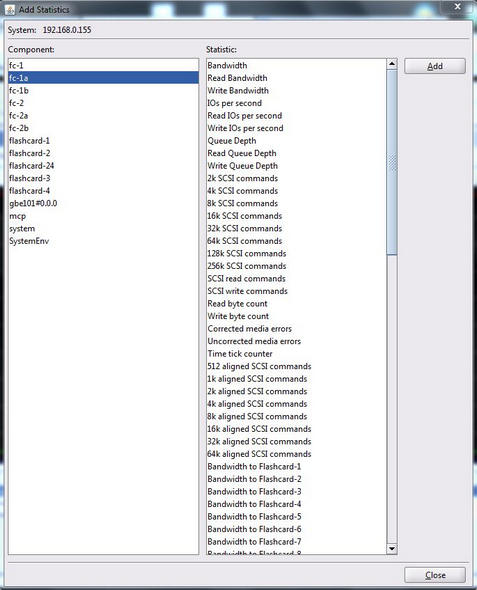Select 64k SCSI commands statistic
477x590 pixels.
(297, 241)
